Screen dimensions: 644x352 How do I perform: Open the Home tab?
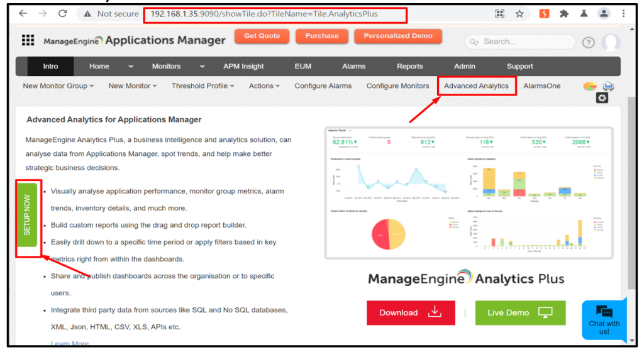pos(99,67)
